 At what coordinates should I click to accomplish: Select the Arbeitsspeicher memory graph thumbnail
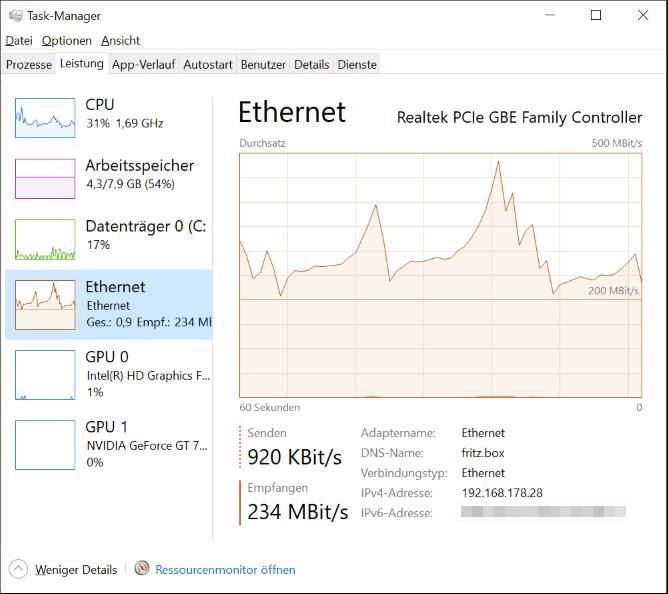pyautogui.click(x=45, y=178)
